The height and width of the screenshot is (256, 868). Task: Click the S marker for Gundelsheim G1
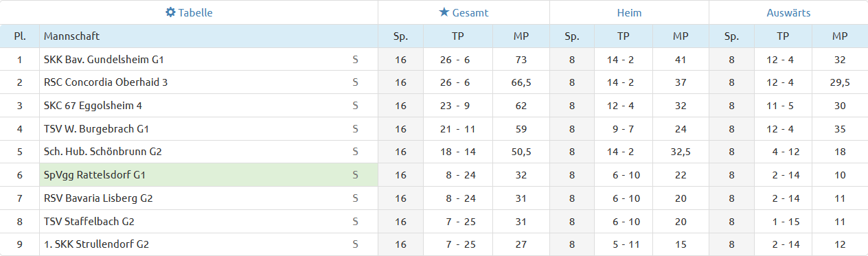355,60
